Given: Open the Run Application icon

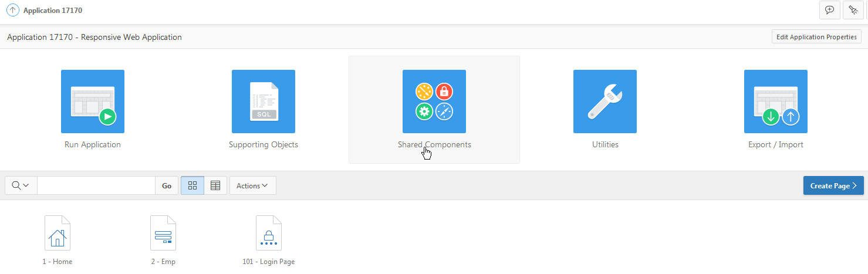Looking at the screenshot, I should 93,102.
